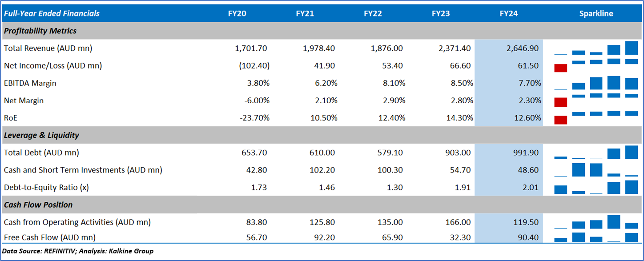
Task: Click the red RoE sparkline bar
Action: [561, 120]
